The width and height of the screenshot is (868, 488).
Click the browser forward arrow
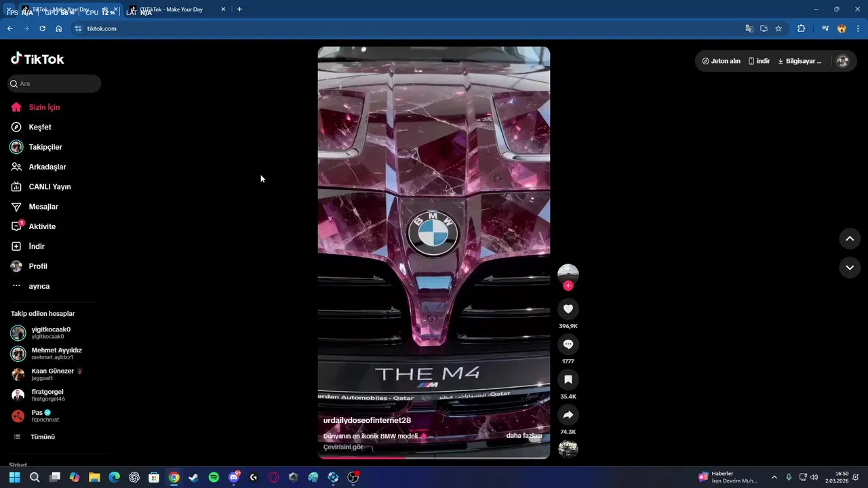point(26,28)
